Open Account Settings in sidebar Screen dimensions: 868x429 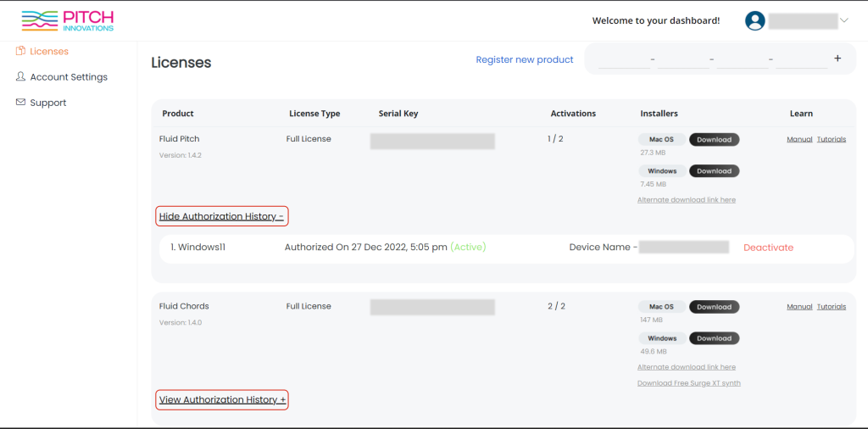[x=69, y=77]
